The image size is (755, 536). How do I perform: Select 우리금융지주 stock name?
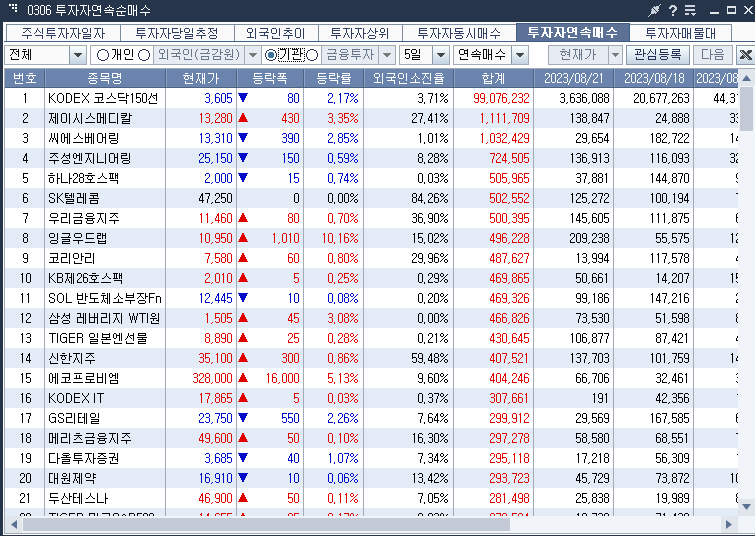pyautogui.click(x=84, y=219)
